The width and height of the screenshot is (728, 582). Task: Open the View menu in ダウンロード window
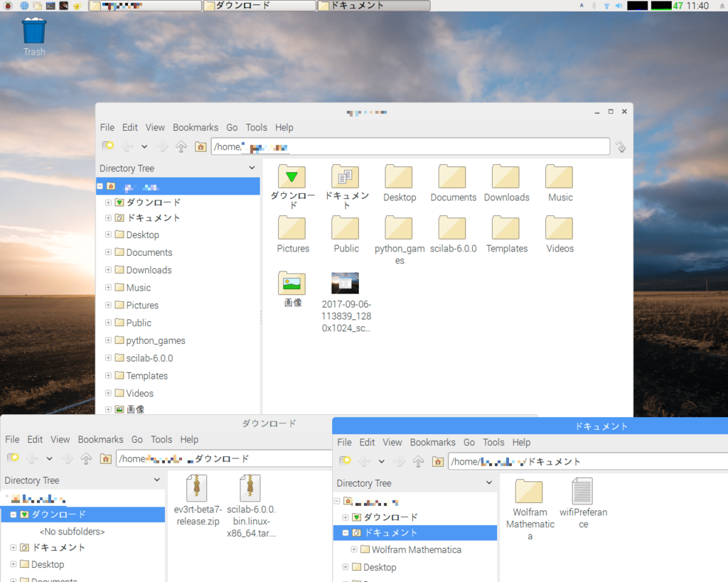tap(60, 439)
